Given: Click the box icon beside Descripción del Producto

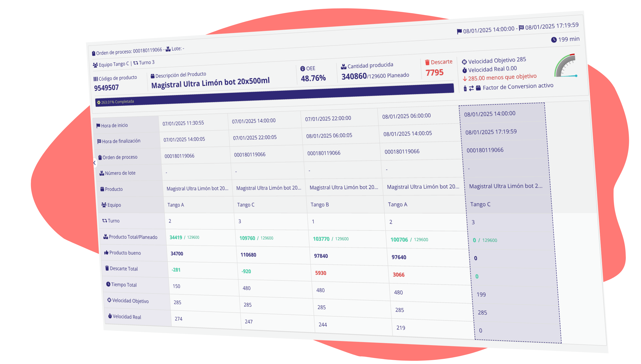Looking at the screenshot, I should coord(153,76).
